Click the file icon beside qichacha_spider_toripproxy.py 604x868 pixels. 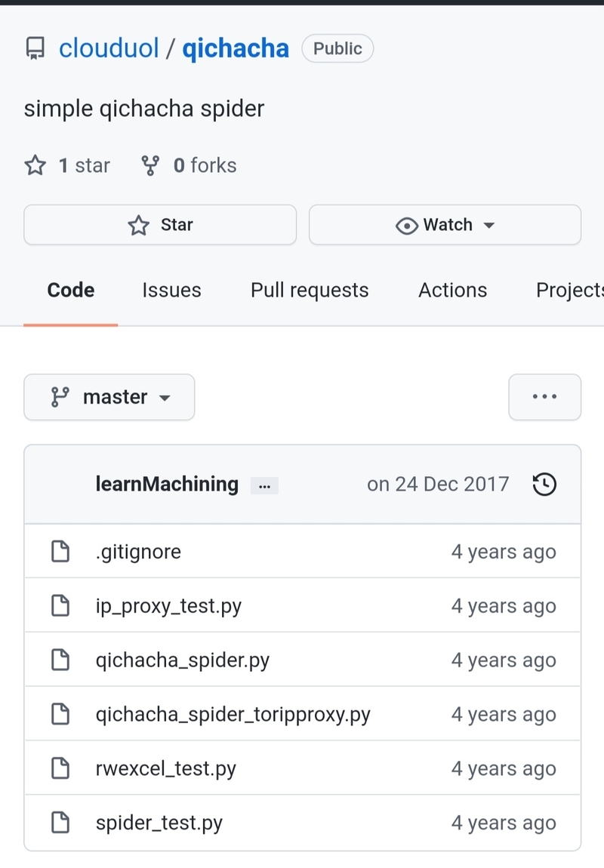[x=60, y=714]
